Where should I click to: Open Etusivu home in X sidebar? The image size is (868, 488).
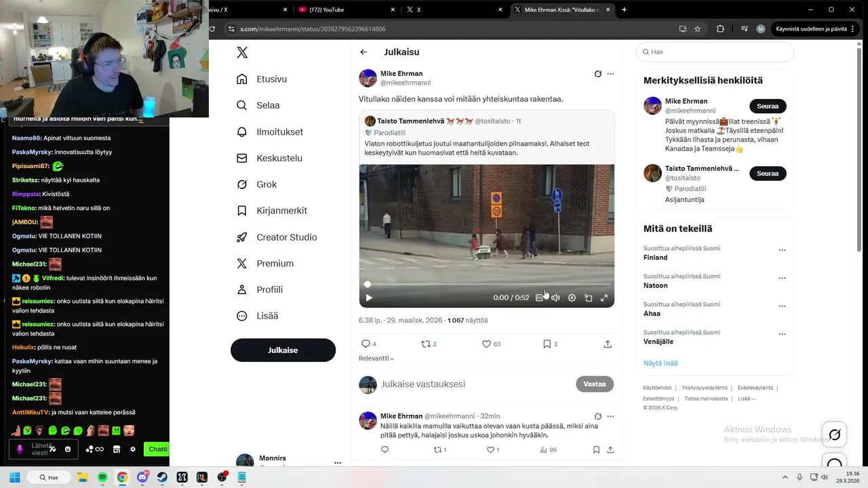(262, 79)
